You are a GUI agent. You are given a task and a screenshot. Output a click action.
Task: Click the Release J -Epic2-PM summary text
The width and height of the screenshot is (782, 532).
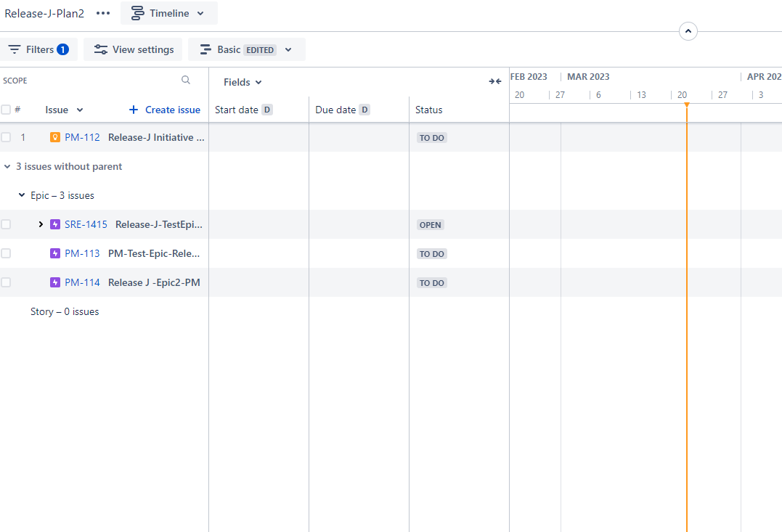coord(154,282)
